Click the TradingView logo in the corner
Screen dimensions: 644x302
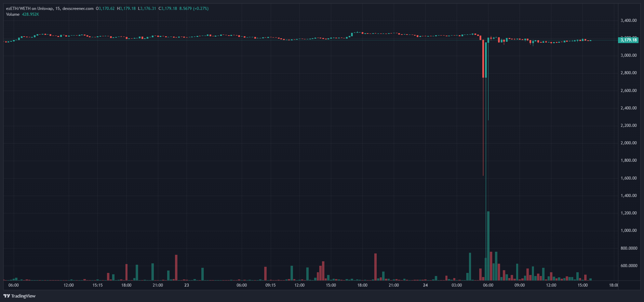tap(19, 296)
